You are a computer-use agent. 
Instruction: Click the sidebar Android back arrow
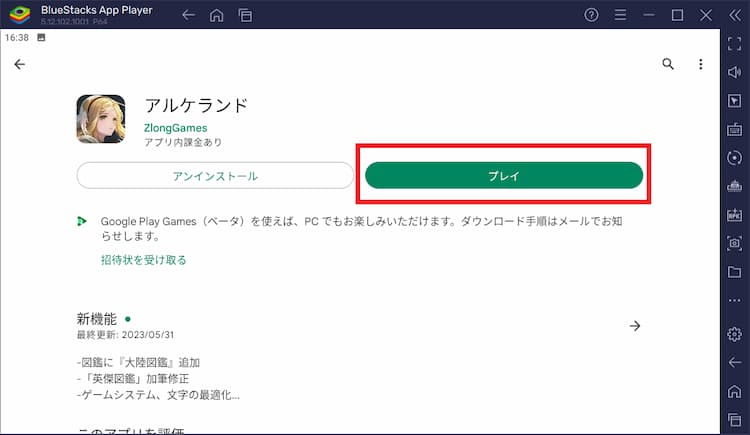(x=734, y=362)
